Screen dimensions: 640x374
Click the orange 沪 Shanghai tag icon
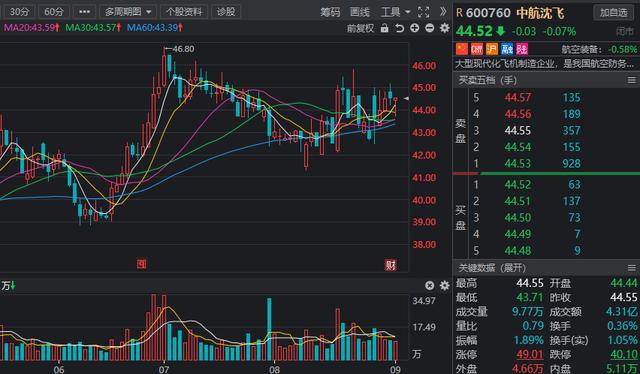(492, 49)
